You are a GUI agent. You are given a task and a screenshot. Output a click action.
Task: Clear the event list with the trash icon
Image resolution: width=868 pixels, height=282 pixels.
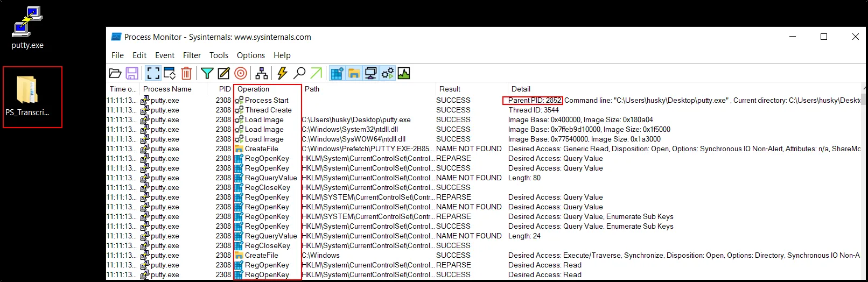[x=186, y=73]
